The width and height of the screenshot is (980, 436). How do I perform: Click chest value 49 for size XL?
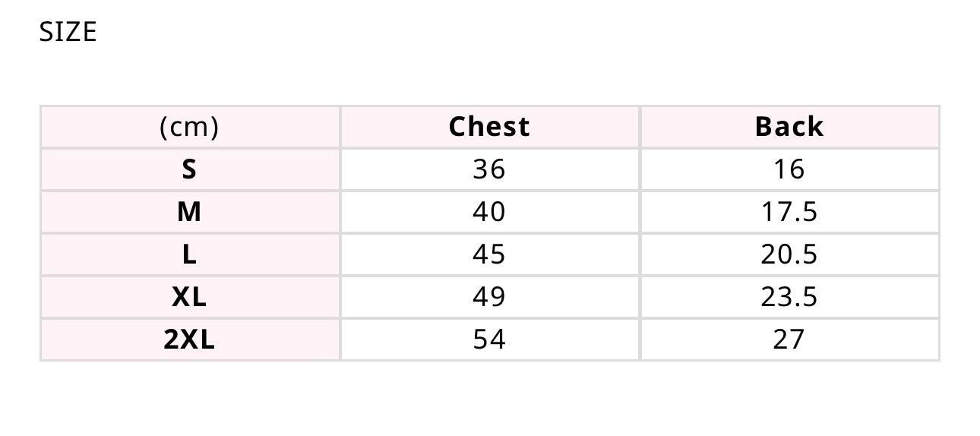tap(489, 297)
